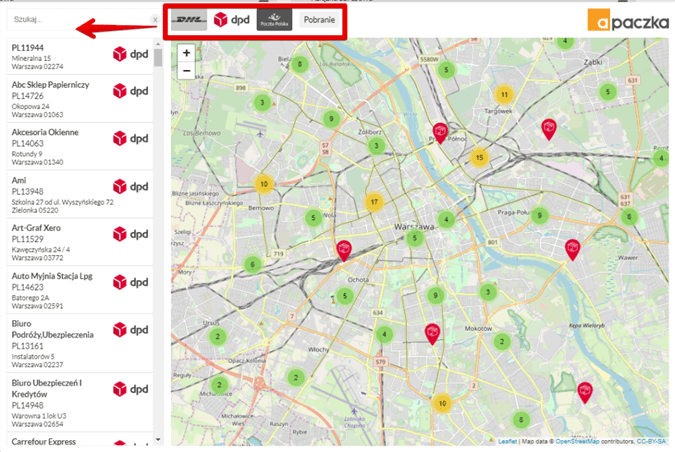
Task: Toggle the dpd carrier filter at top
Action: point(232,20)
